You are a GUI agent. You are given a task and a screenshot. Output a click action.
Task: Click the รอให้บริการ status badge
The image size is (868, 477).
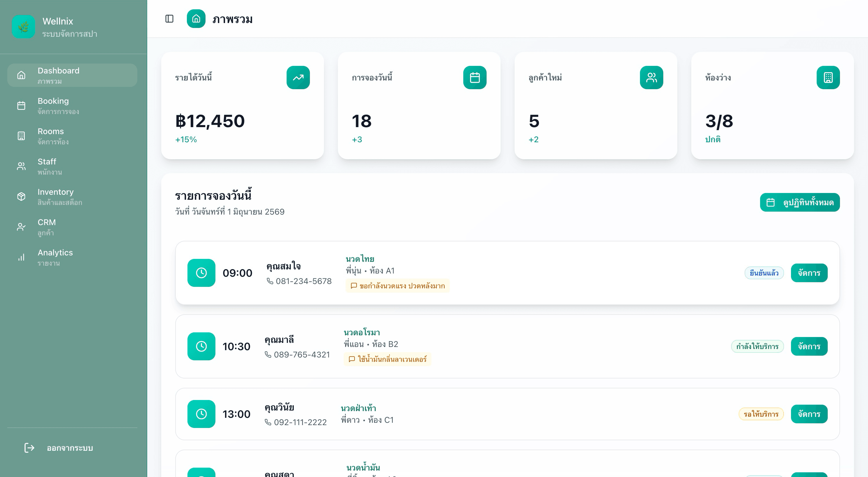tap(761, 414)
